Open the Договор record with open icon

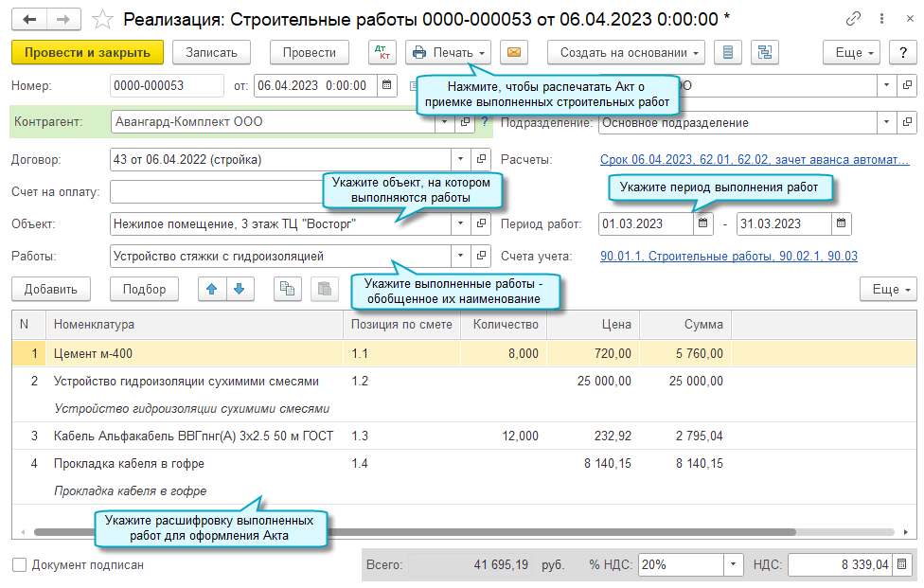point(482,159)
